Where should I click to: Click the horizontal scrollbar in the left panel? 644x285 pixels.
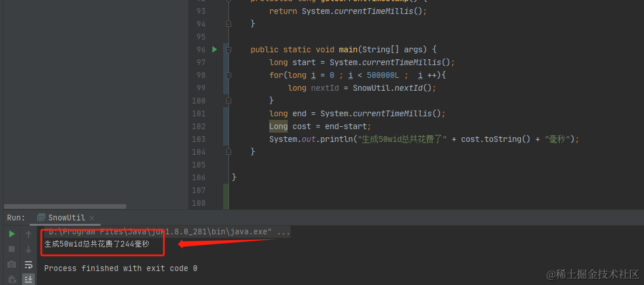[x=65, y=206]
